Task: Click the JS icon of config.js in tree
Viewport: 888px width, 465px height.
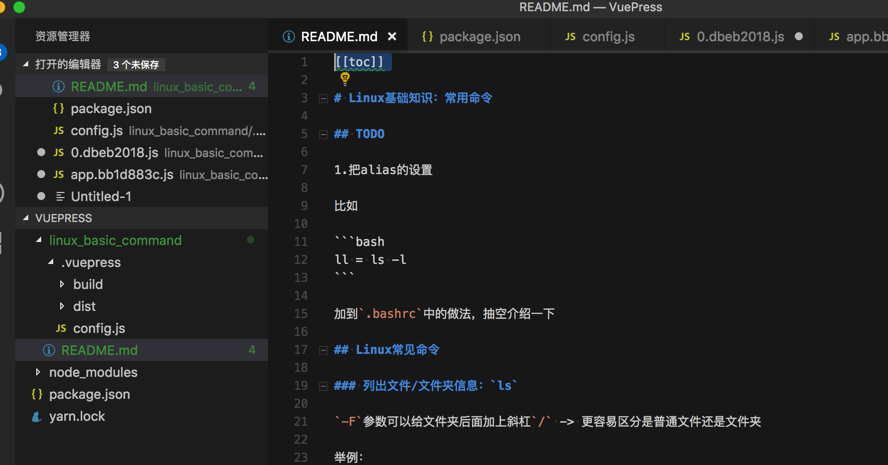Action: pyautogui.click(x=61, y=329)
